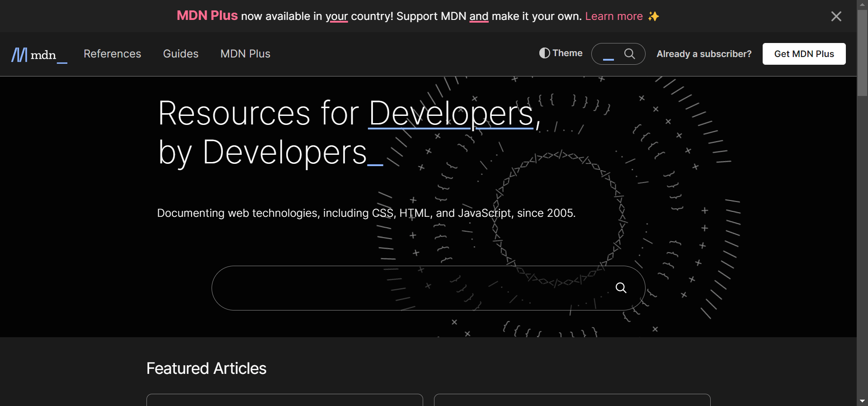Screen dimensions: 868x406
Task: Focus the small header search box
Action: pos(618,54)
